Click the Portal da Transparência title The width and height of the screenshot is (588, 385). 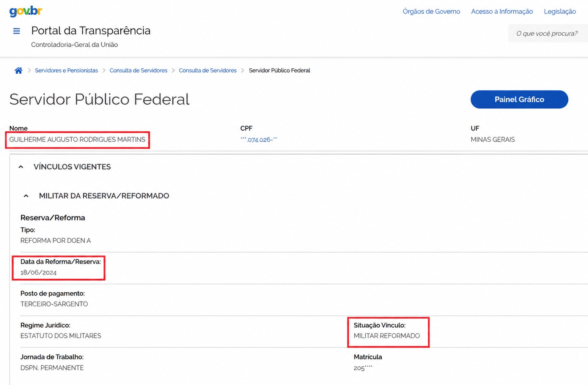[x=91, y=30]
